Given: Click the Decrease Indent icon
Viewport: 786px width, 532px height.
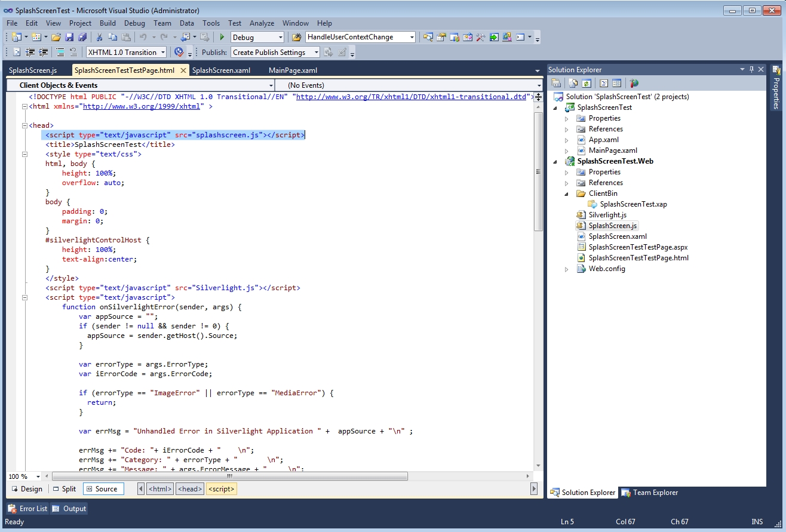Looking at the screenshot, I should click(29, 53).
